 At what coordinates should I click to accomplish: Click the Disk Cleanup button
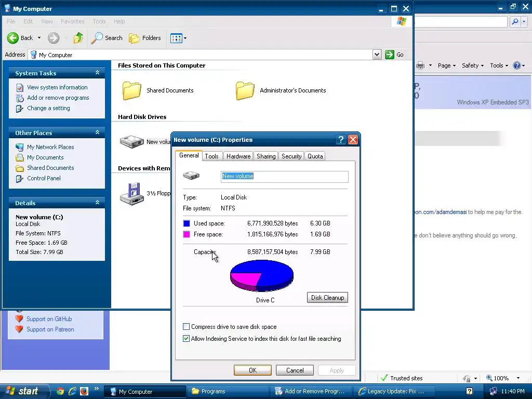pyautogui.click(x=327, y=298)
